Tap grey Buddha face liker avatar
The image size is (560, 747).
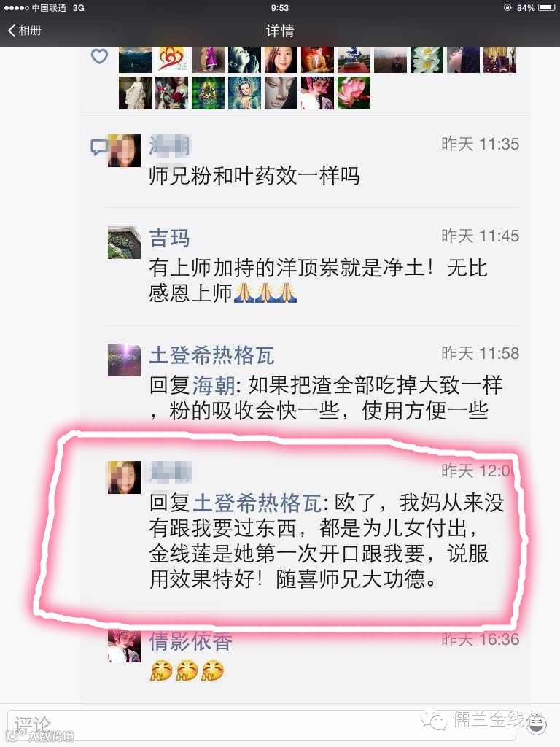pyautogui.click(x=281, y=93)
